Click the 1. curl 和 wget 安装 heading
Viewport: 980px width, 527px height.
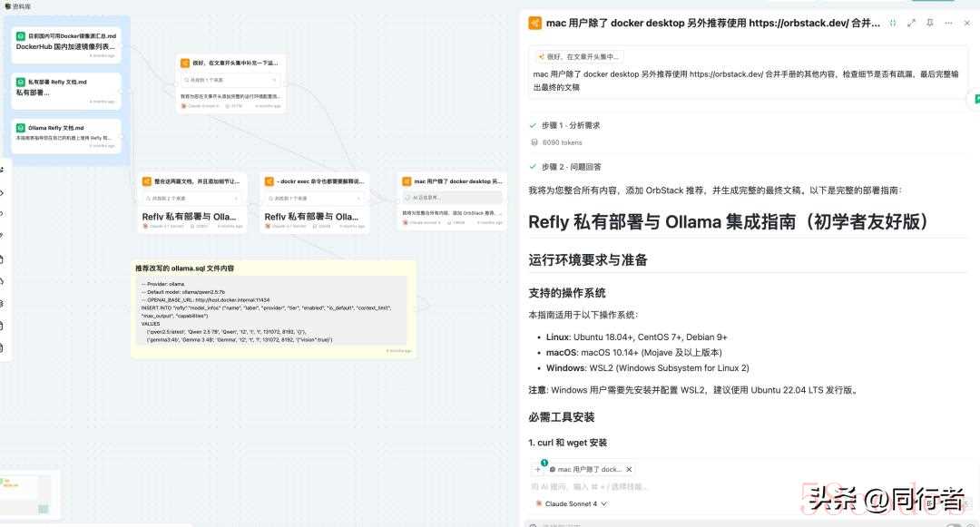(x=567, y=442)
